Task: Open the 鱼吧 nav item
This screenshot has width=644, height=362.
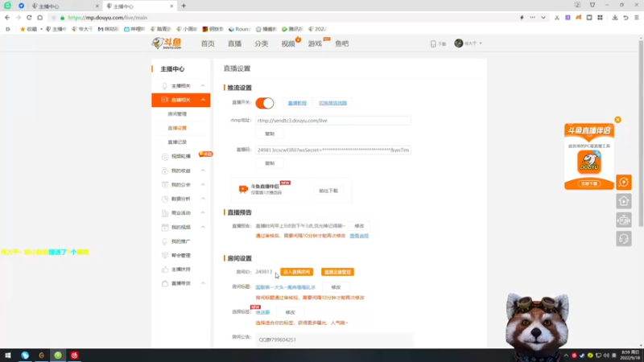Action: (341, 43)
